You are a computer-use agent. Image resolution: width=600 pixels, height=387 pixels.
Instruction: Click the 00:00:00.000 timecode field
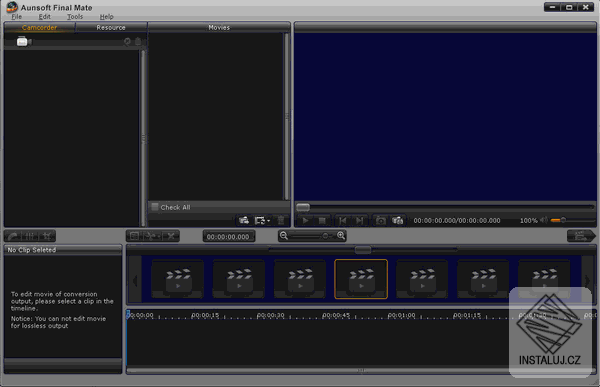[x=228, y=237]
